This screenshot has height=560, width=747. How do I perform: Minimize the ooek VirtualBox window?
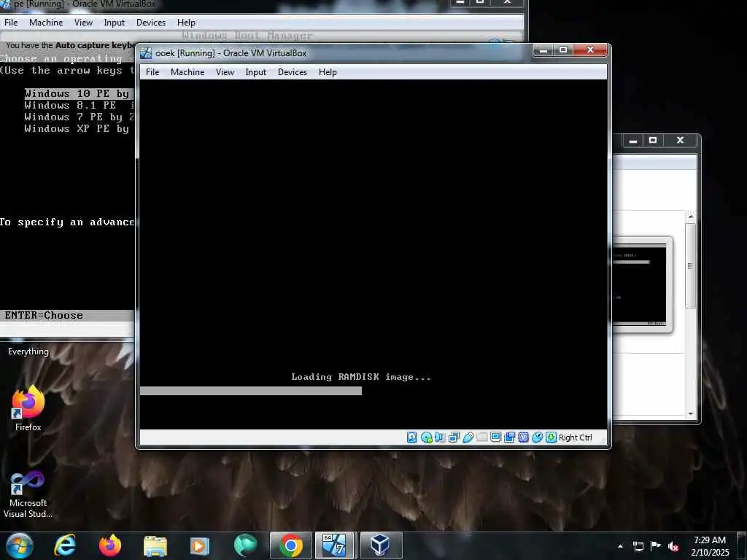pos(543,50)
